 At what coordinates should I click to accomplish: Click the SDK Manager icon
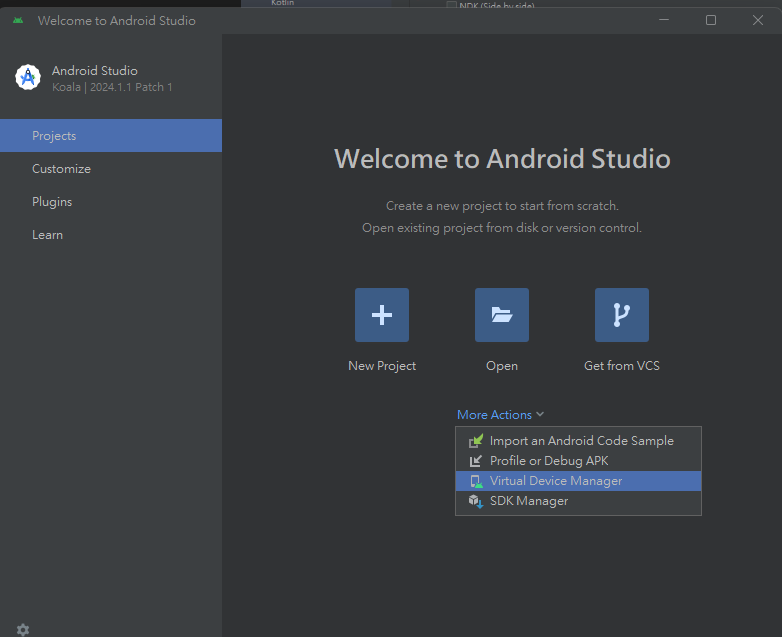tap(476, 501)
